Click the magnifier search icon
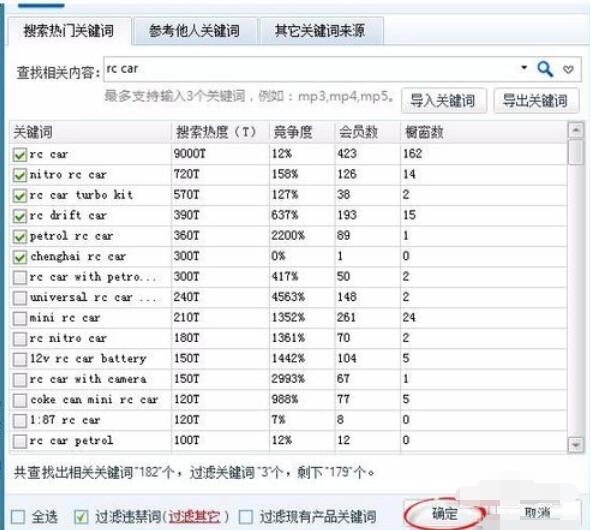The width and height of the screenshot is (590, 530). [x=545, y=69]
